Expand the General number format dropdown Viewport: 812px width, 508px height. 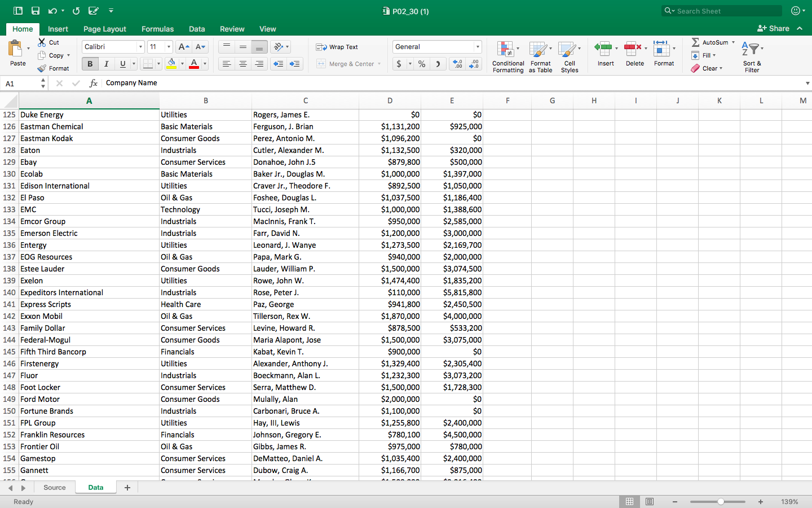478,47
